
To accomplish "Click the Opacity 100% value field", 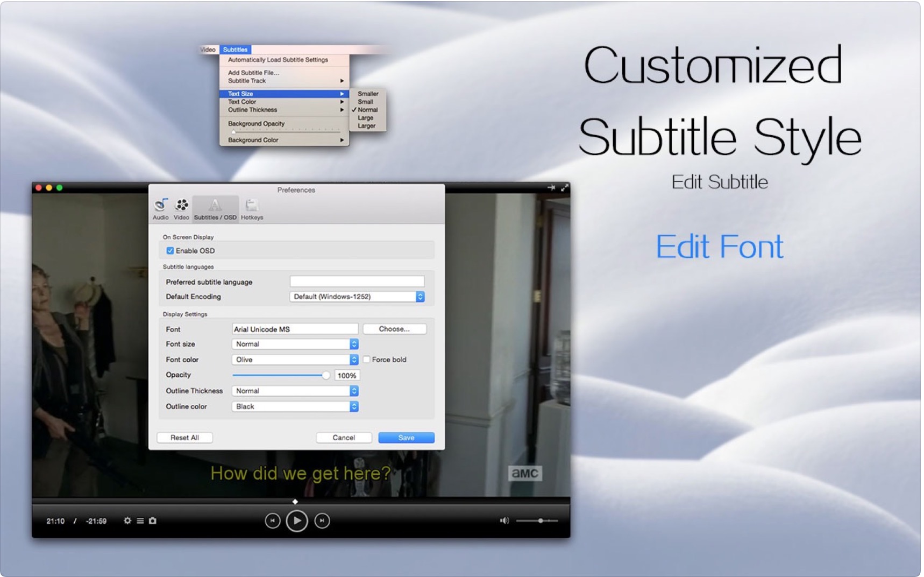I will 347,376.
